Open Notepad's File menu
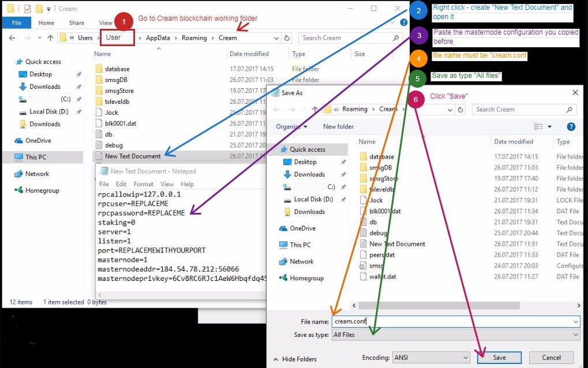The height and width of the screenshot is (368, 588). (x=104, y=185)
